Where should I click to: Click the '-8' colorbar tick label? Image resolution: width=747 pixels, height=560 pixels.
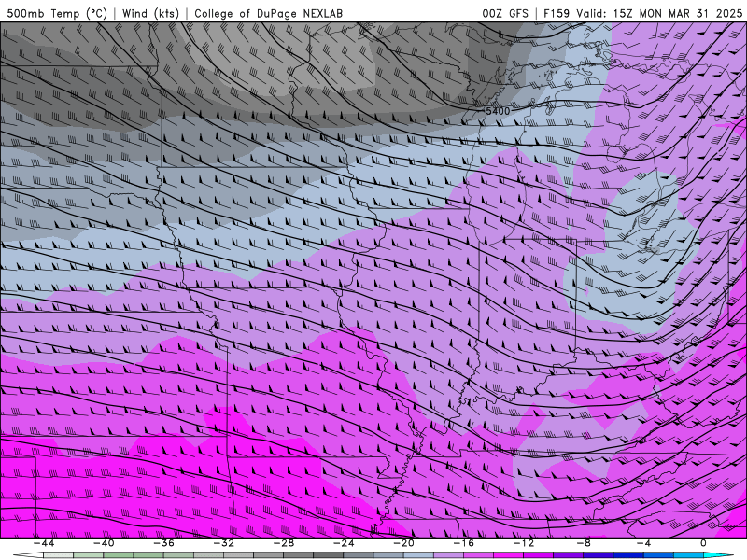pos(584,543)
